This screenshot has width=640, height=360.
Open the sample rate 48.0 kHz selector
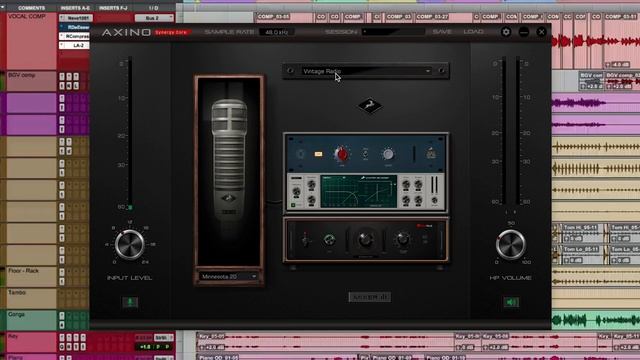(x=276, y=32)
